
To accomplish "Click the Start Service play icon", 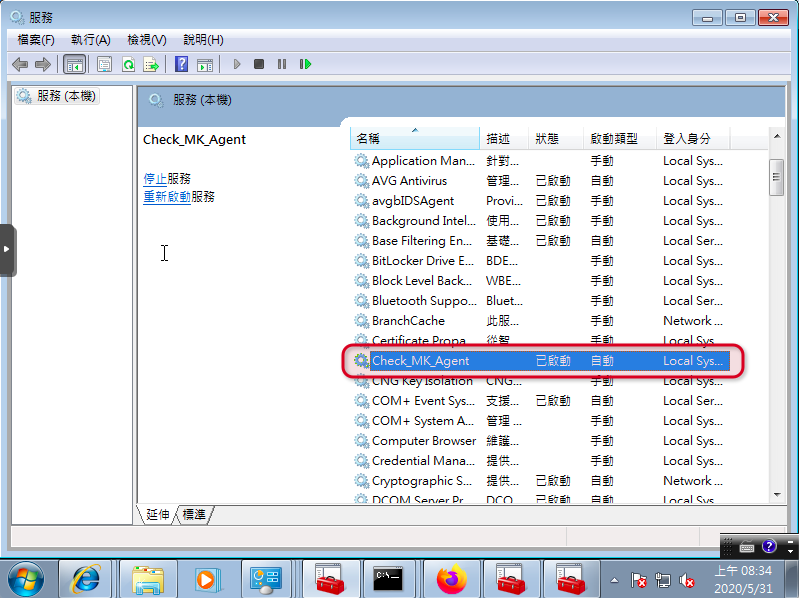I will 236,64.
